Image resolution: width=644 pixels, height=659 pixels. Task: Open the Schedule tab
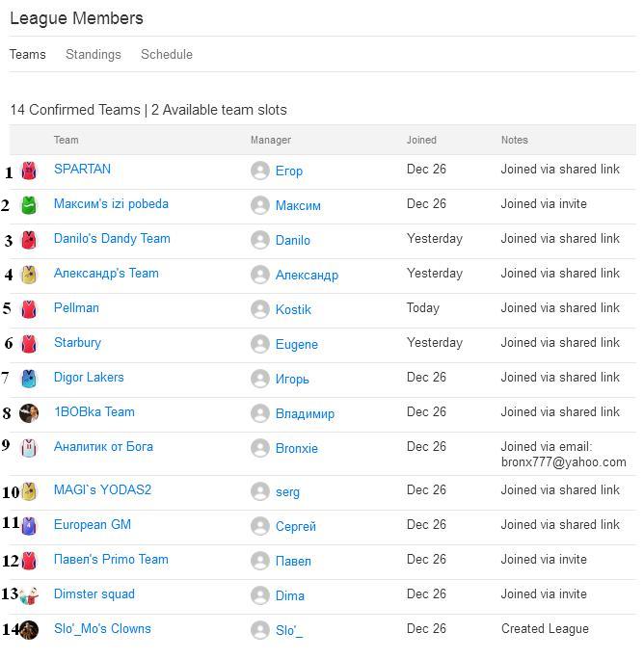click(167, 55)
